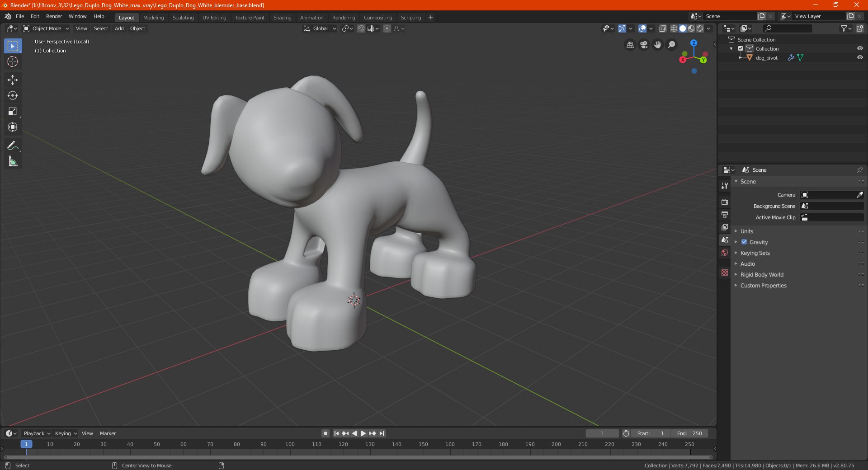Open the Active Tool settings tab

pyautogui.click(x=725, y=185)
